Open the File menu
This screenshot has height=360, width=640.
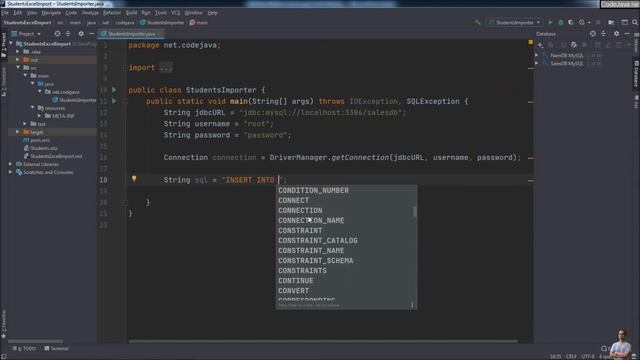tap(5, 13)
